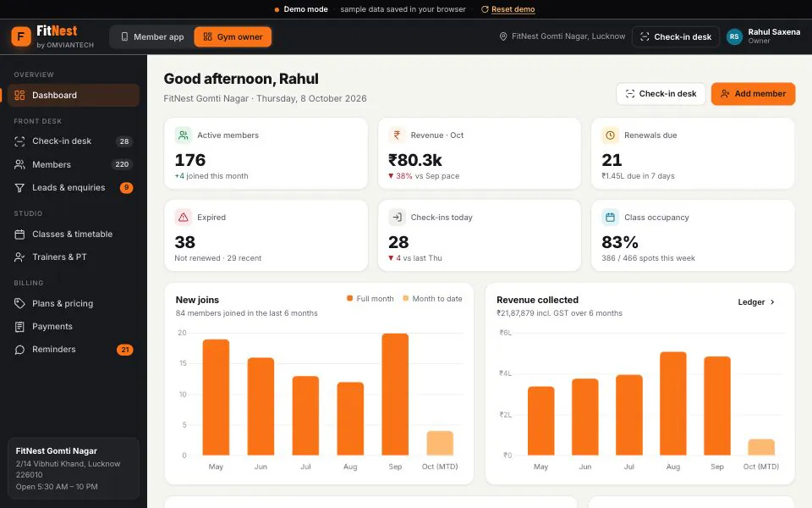Switch to Gym owner view
Image resolution: width=812 pixels, height=508 pixels.
(x=233, y=36)
